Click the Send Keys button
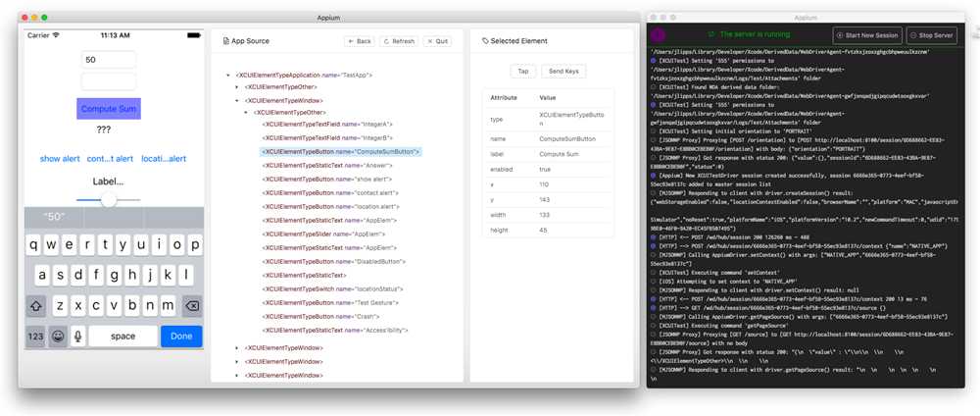Image resolution: width=980 pixels, height=416 pixels. tap(563, 72)
